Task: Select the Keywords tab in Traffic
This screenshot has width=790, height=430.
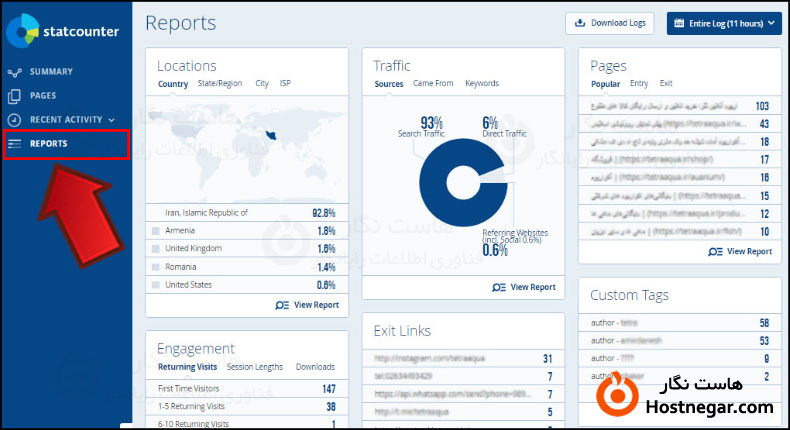Action: coord(482,84)
